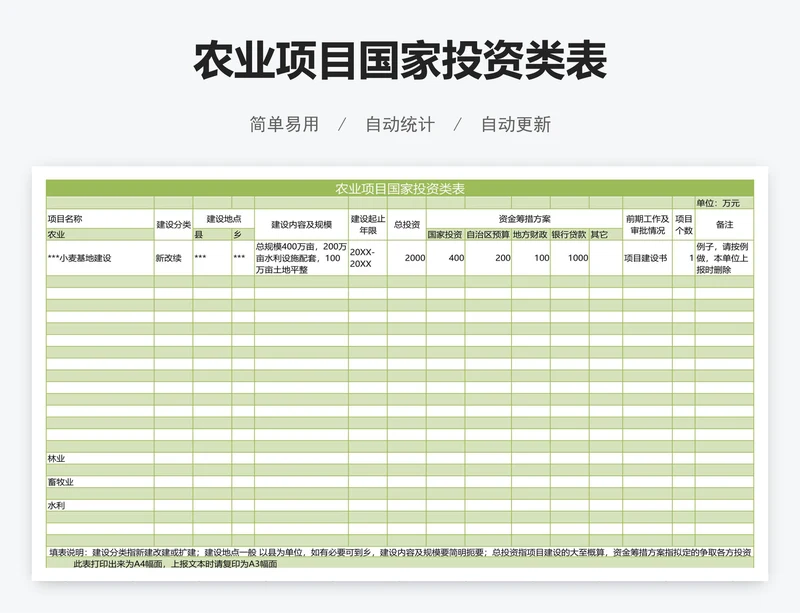Select the 此表打印出来为A4幅面 note
The width and height of the screenshot is (800, 613).
tap(176, 564)
